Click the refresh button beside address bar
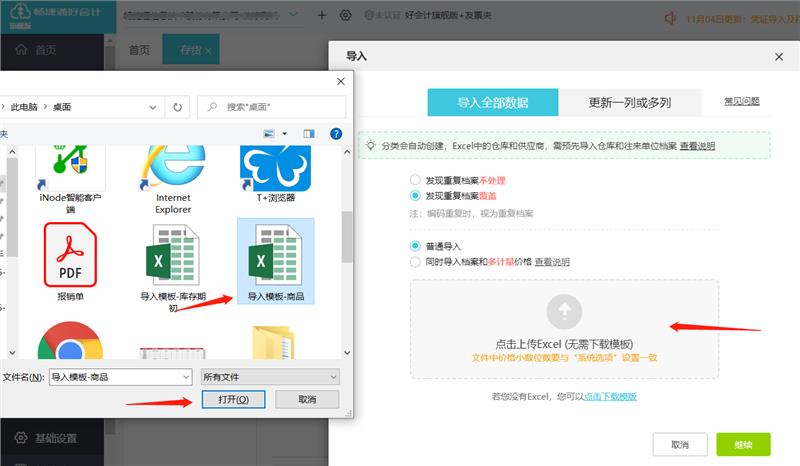The height and width of the screenshot is (466, 800). 178,106
